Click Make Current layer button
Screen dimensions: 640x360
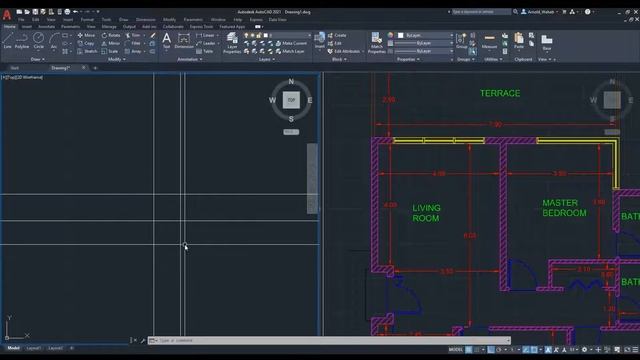click(x=291, y=43)
